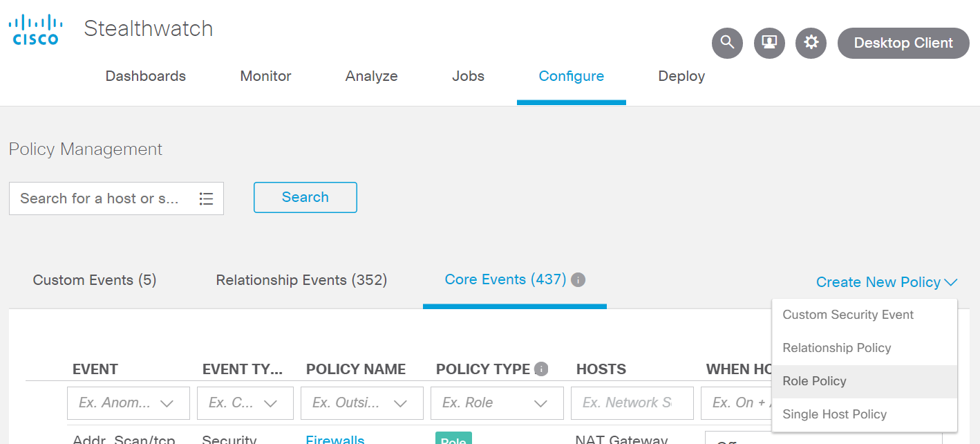Open the Configure menu
The image size is (980, 444).
(x=572, y=76)
